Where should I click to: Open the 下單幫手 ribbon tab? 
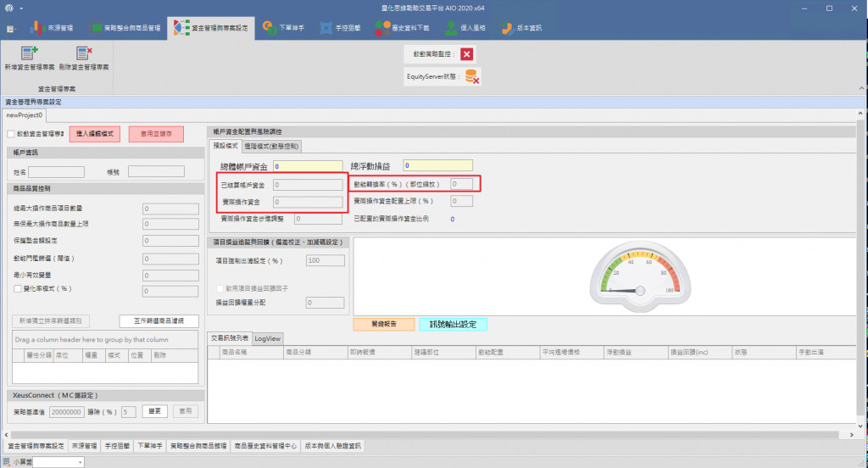[284, 27]
